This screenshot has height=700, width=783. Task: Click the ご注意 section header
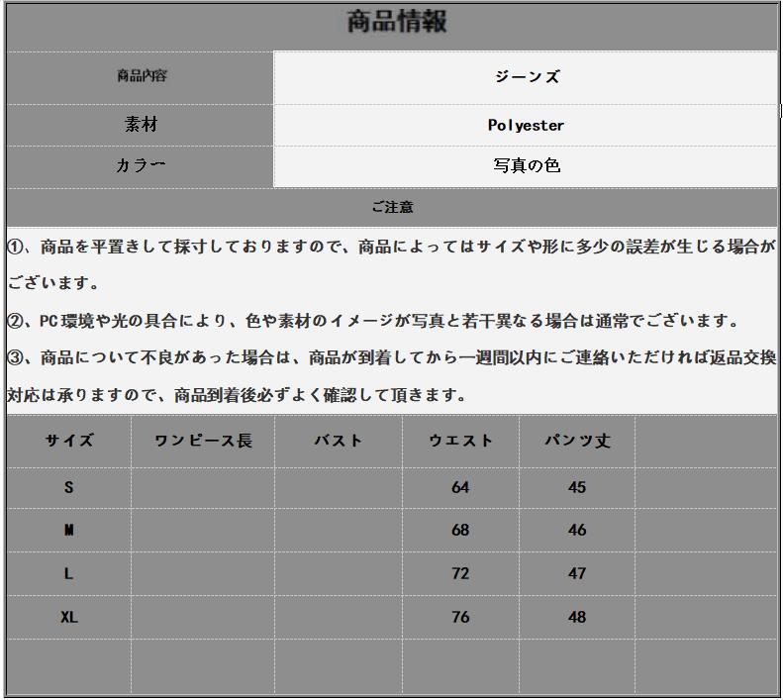click(x=392, y=207)
